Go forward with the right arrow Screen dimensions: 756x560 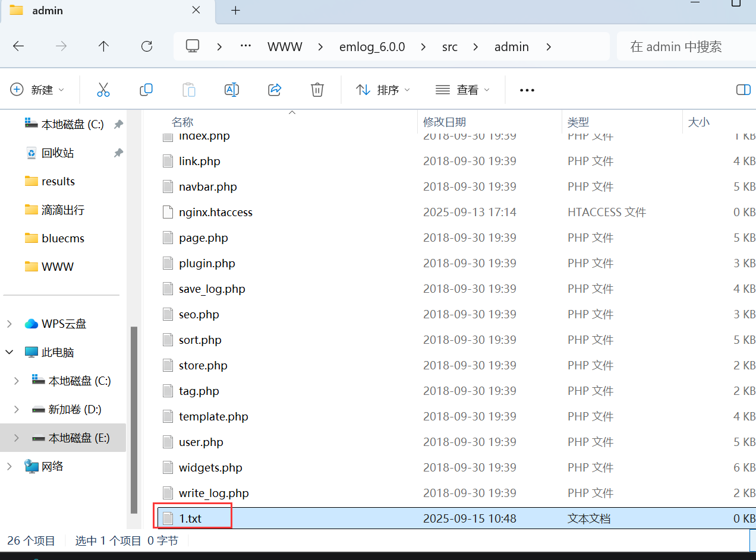(x=61, y=46)
